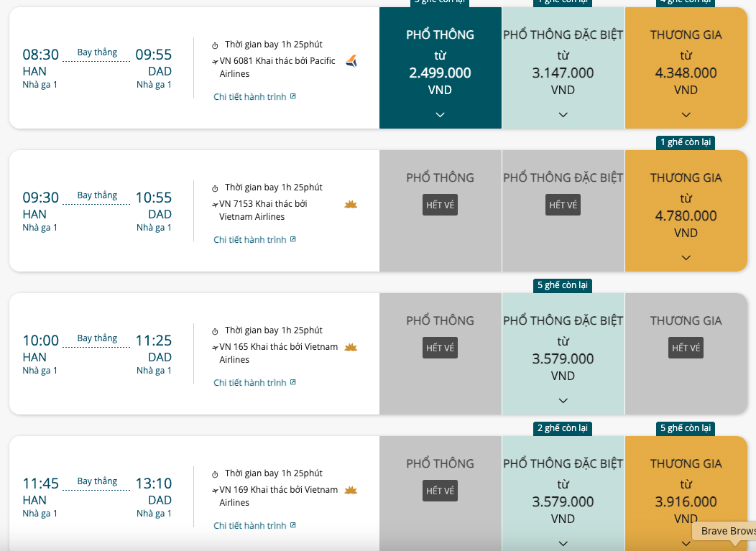
Task: Click the Vietnam Airlines lotus logo on VN 169
Action: pyautogui.click(x=351, y=490)
